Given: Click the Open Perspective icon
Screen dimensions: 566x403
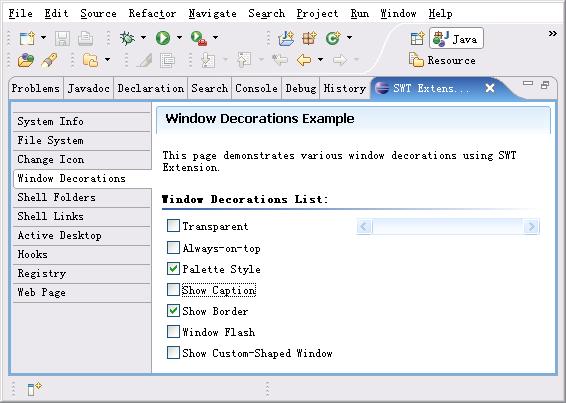Looking at the screenshot, I should [417, 38].
